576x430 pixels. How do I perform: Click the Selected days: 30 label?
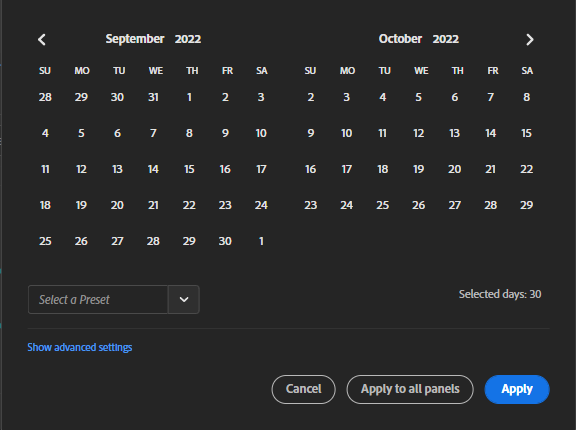click(x=500, y=294)
